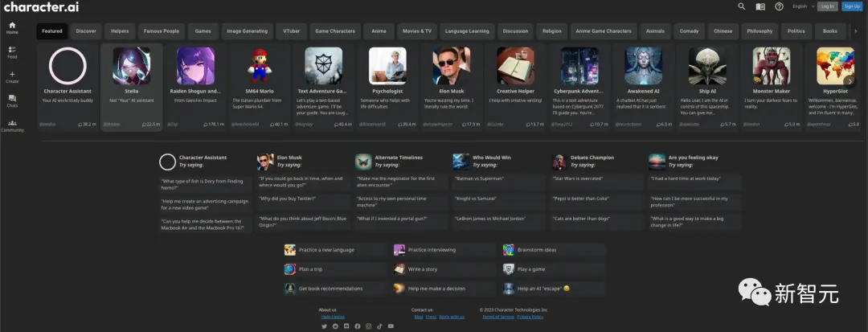Viewport: 868px width, 332px height.
Task: Select the Anime category tab
Action: pos(379,31)
